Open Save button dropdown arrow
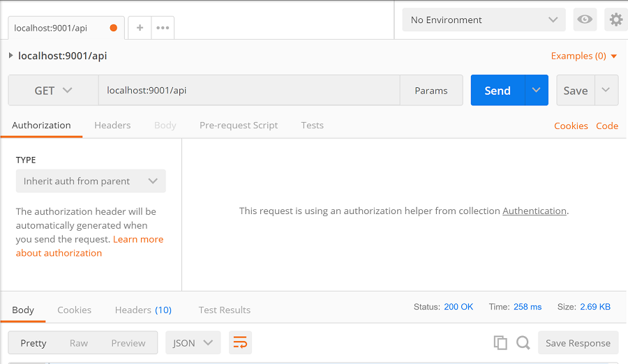 pos(606,90)
